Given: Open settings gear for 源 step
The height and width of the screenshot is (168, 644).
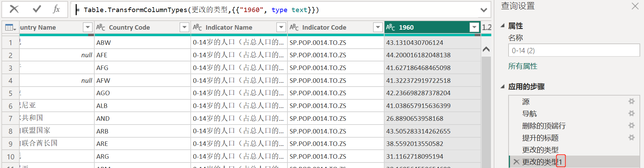Looking at the screenshot, I should tap(631, 101).
